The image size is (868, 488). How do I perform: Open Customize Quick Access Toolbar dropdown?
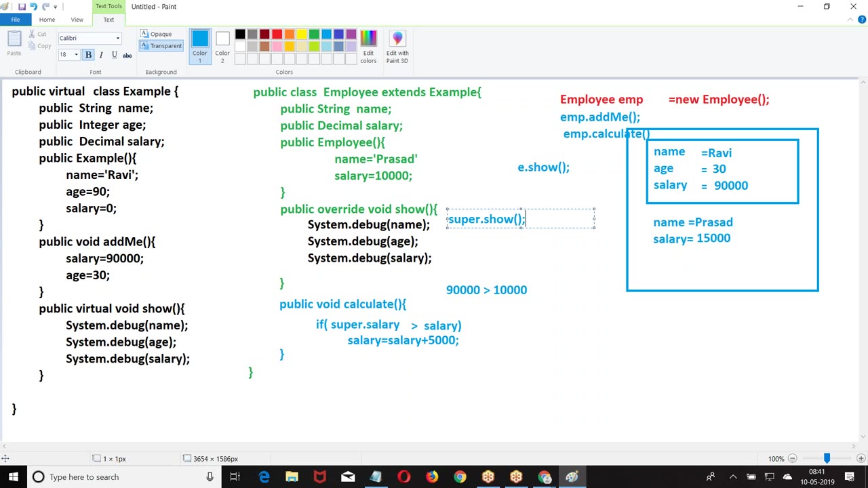click(x=56, y=7)
